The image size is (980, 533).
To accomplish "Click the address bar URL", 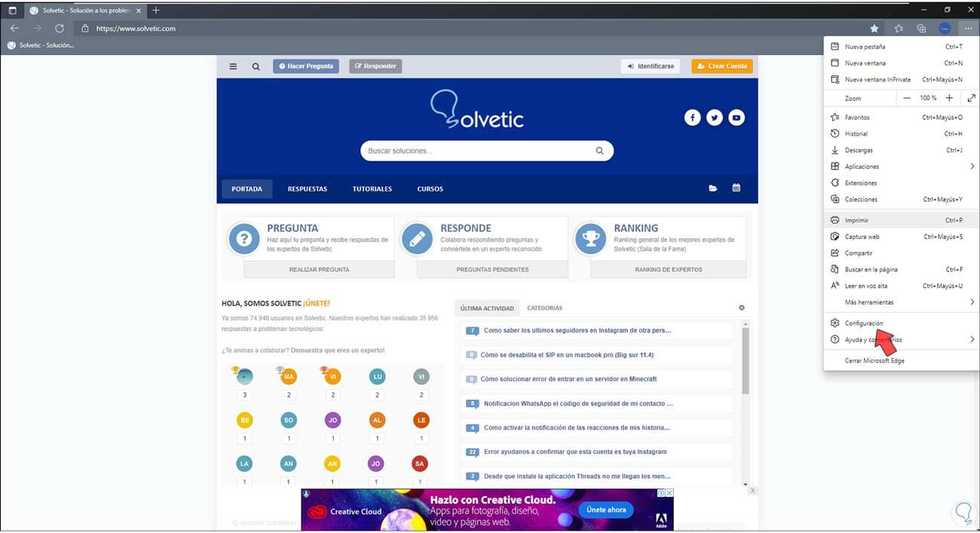I will coord(136,29).
